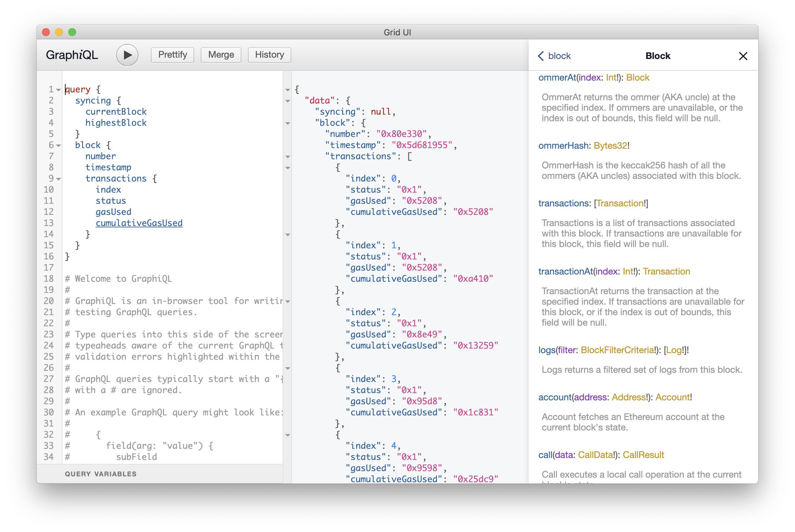Open the CallResult type documentation
The height and width of the screenshot is (532, 795).
point(643,455)
